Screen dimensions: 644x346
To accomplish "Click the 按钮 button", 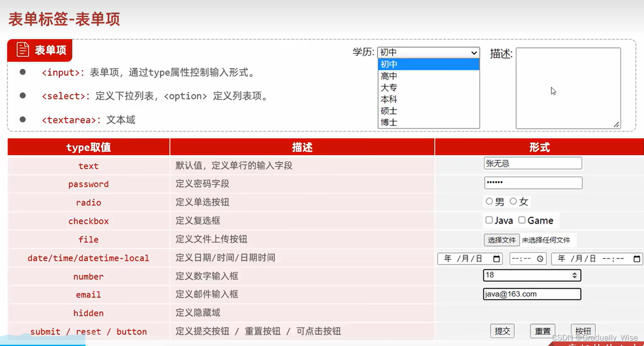I will (583, 331).
